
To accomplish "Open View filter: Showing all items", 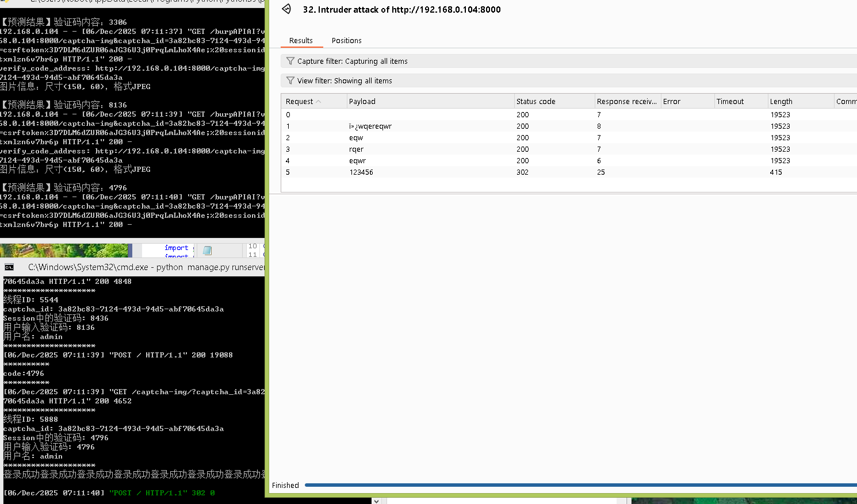I will 569,80.
